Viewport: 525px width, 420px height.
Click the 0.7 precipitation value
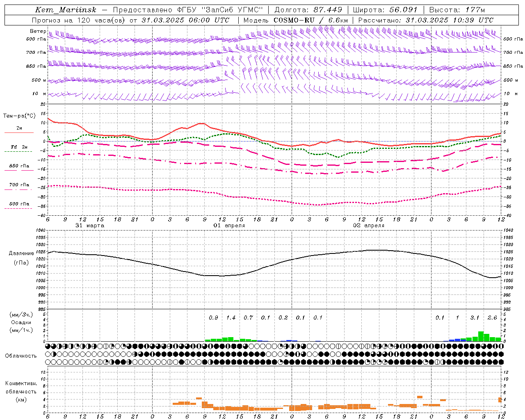248,318
